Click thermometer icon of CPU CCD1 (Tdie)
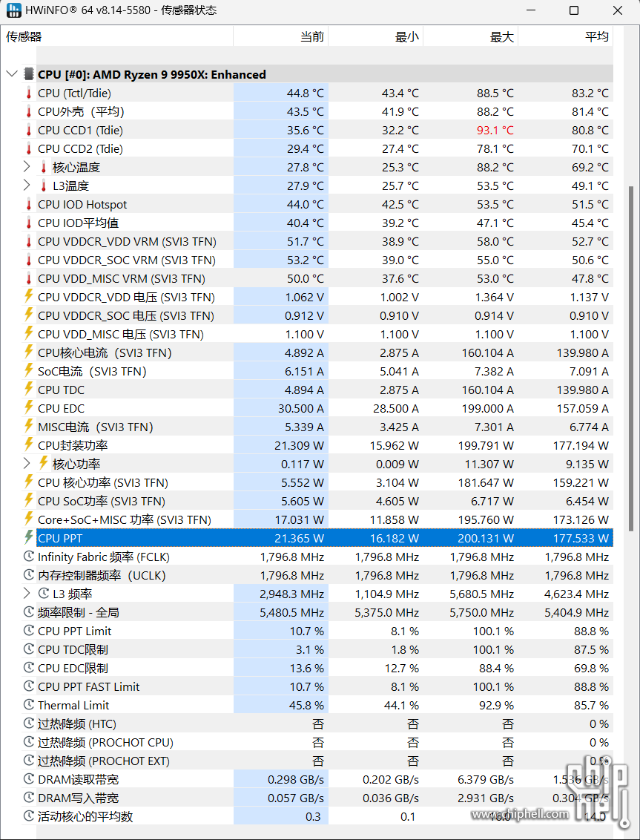This screenshot has width=640, height=840. [29, 130]
